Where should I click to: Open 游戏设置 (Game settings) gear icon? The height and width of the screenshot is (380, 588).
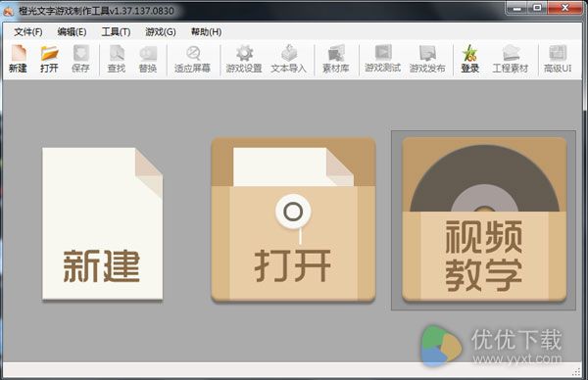pos(244,59)
